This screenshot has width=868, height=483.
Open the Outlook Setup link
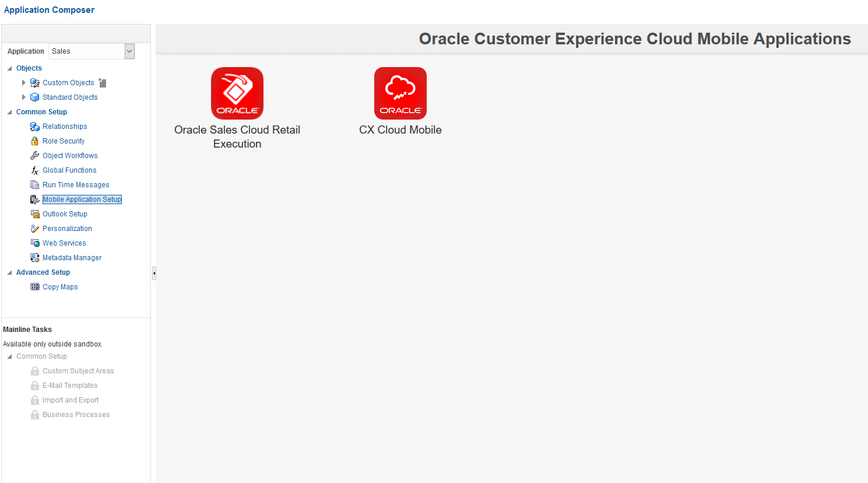[x=65, y=214]
